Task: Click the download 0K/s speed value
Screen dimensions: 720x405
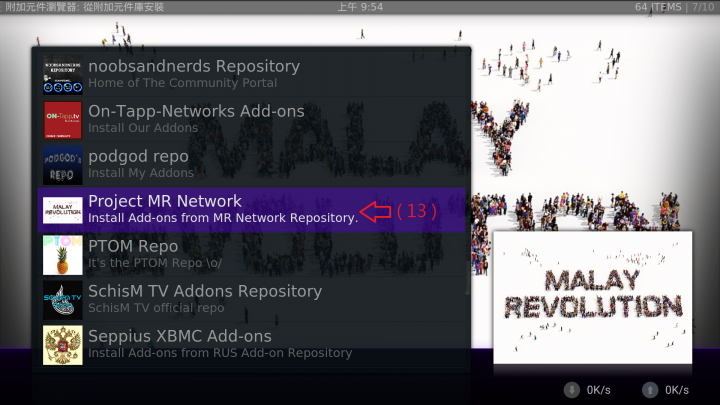Action: [x=598, y=390]
